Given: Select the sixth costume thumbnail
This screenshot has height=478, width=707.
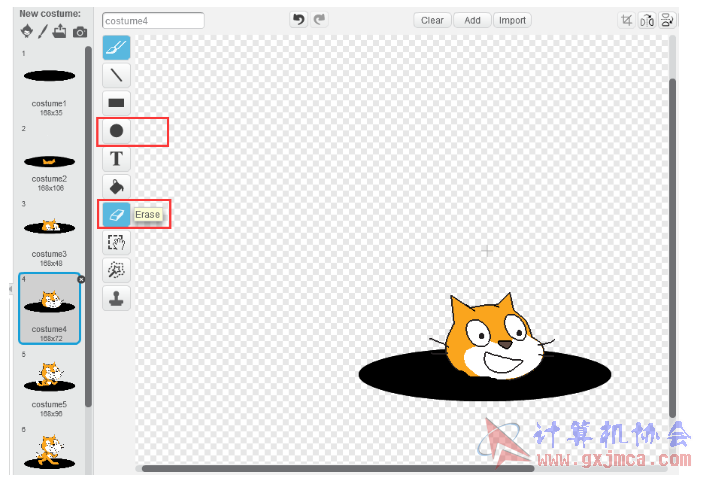Looking at the screenshot, I should click(50, 449).
